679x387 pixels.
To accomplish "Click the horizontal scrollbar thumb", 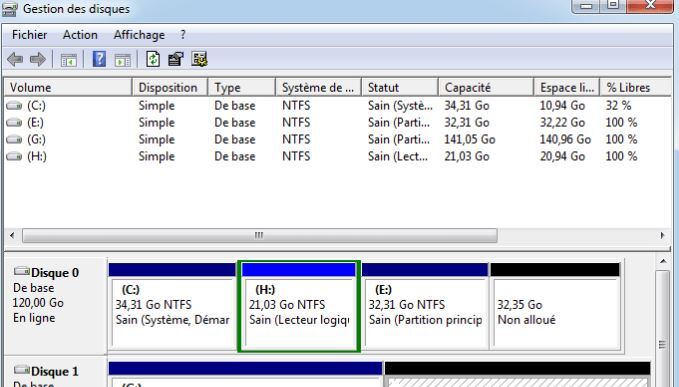I will pos(259,235).
